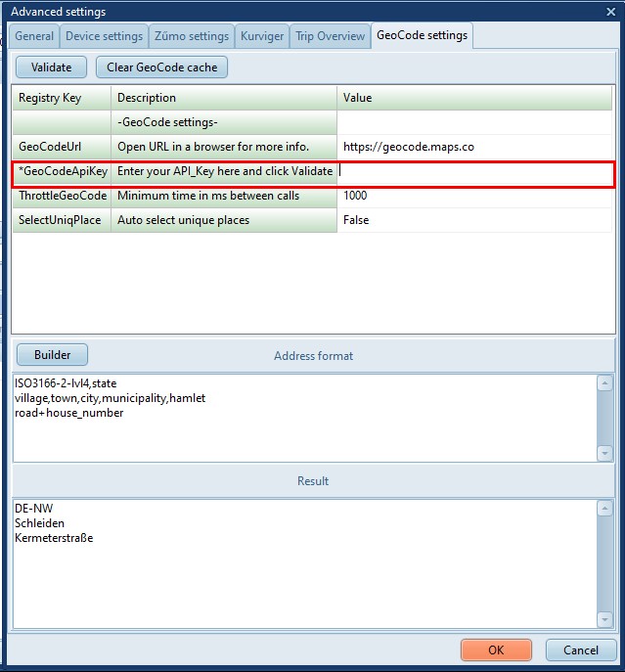Select the GeoCodeUrl value cell
This screenshot has height=672, width=625.
(474, 147)
